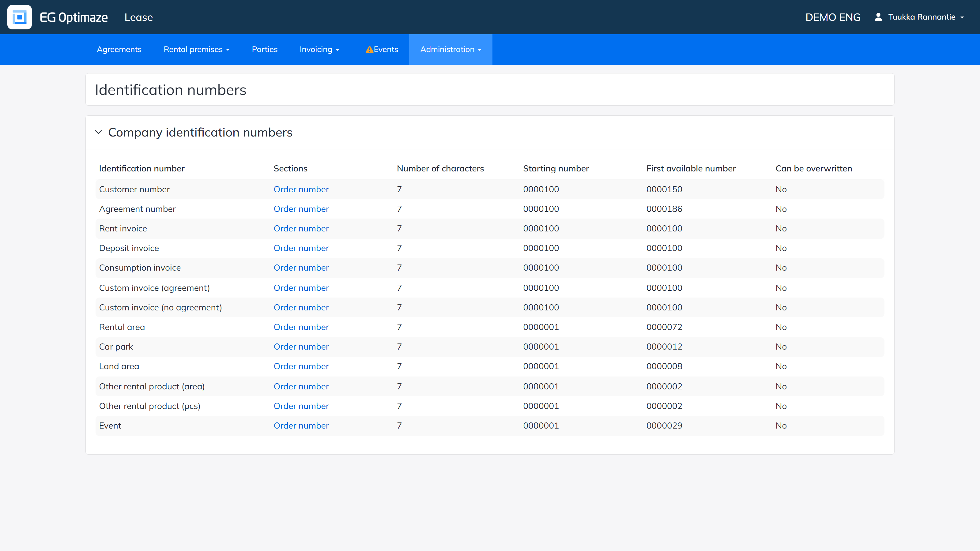Select the Agreement number row label
980x551 pixels.
tap(137, 209)
